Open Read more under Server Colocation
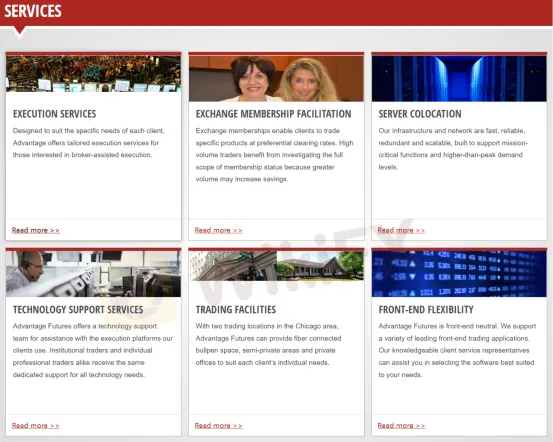 401,230
